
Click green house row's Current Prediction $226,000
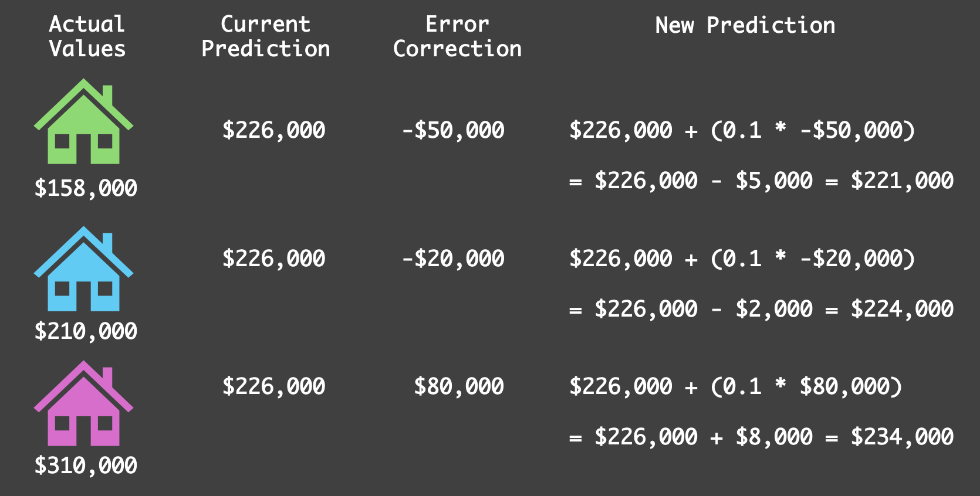click(273, 130)
